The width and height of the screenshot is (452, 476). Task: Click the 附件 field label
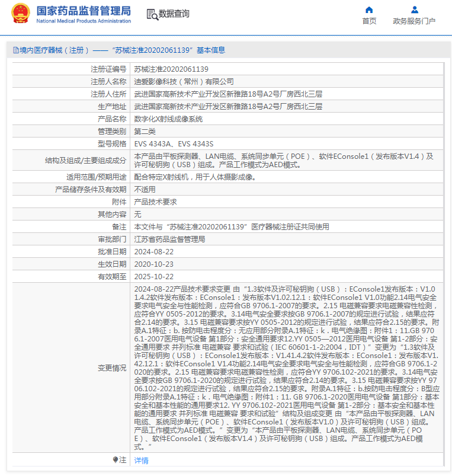(119, 202)
